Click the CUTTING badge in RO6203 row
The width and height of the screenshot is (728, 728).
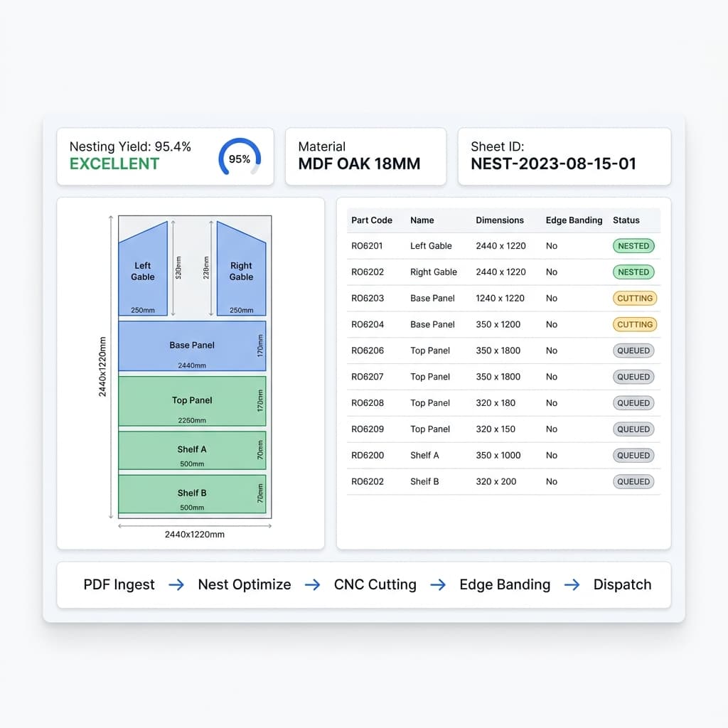click(x=635, y=298)
